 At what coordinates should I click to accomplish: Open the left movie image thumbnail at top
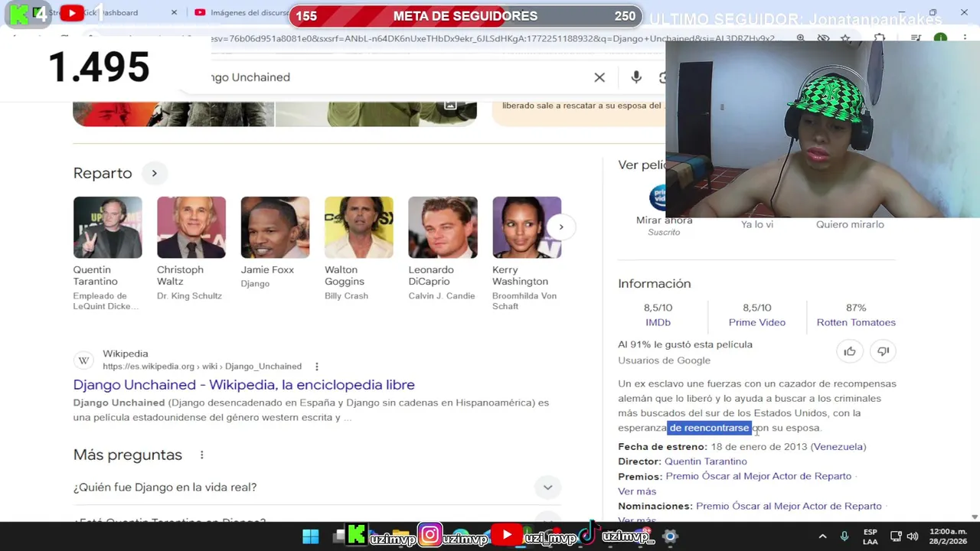pyautogui.click(x=174, y=113)
